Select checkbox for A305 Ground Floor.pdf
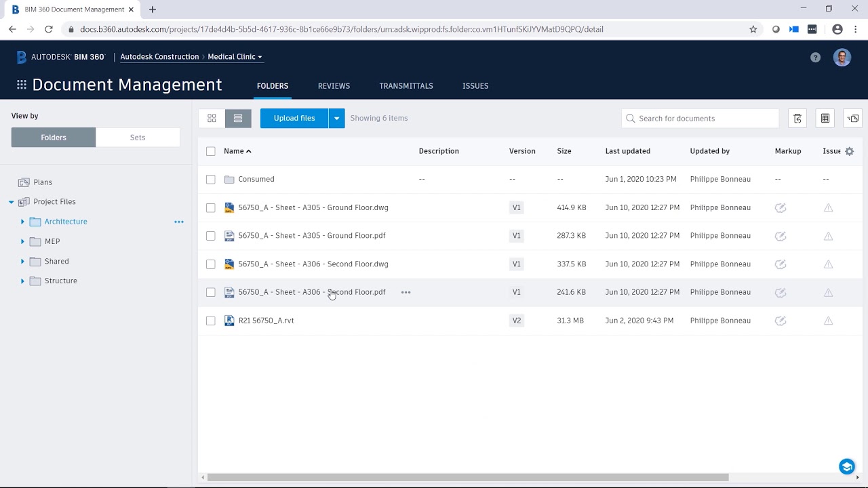The width and height of the screenshot is (868, 488). (x=211, y=236)
